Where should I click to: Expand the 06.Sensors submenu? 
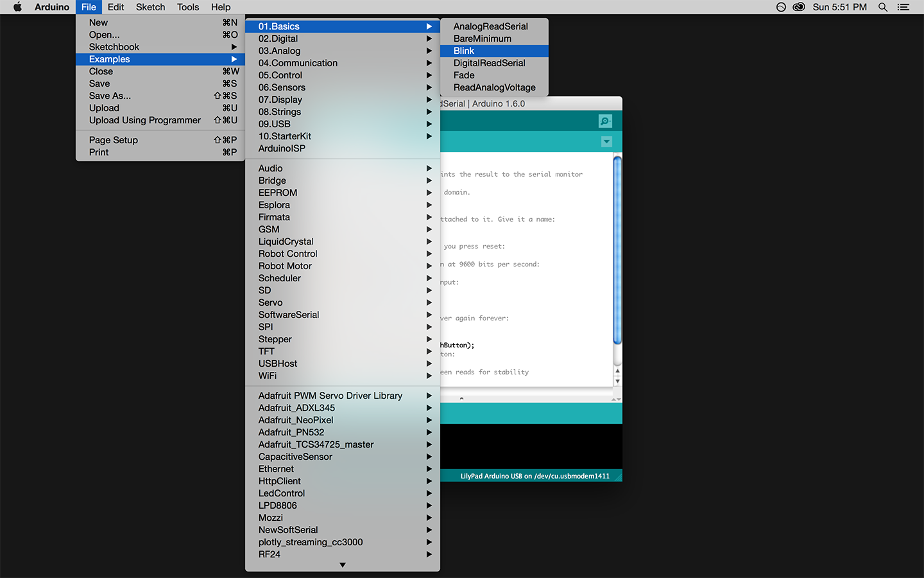pos(343,87)
